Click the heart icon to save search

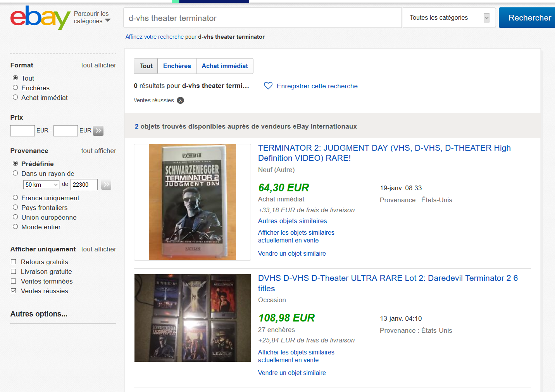268,86
